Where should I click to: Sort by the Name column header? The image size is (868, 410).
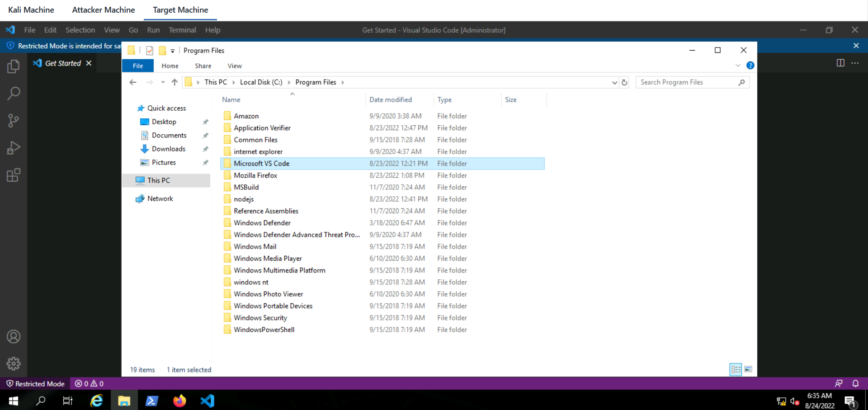tap(292, 100)
